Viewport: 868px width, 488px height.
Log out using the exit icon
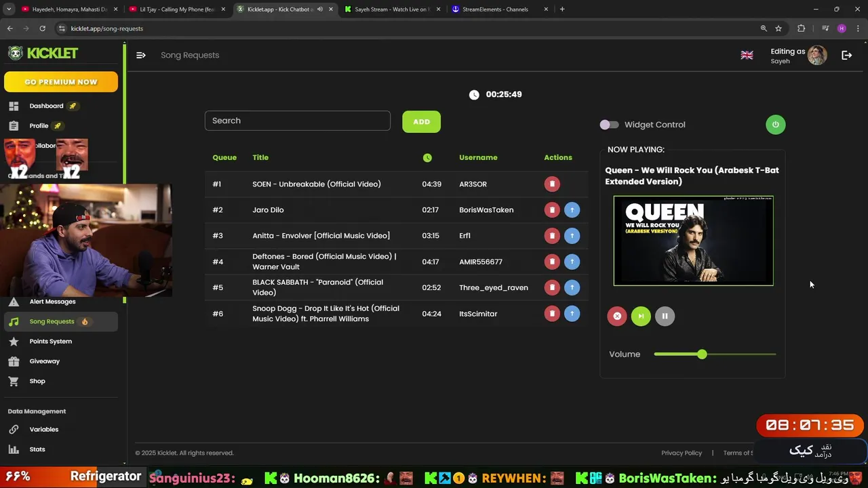846,56
